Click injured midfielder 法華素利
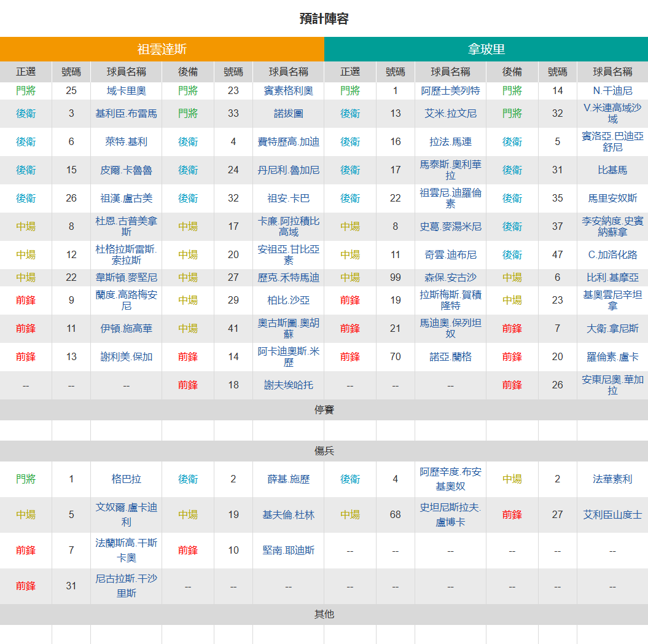 tap(612, 479)
